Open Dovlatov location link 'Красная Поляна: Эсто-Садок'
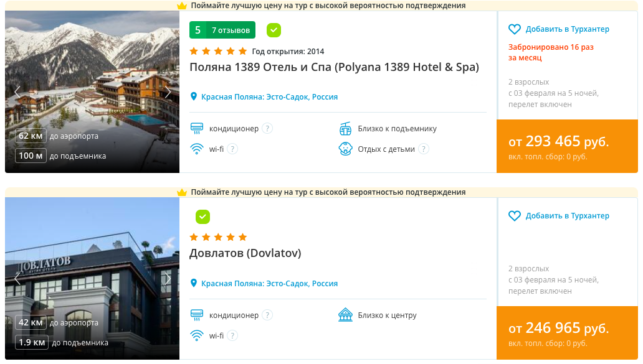The width and height of the screenshot is (643, 364). click(x=269, y=283)
